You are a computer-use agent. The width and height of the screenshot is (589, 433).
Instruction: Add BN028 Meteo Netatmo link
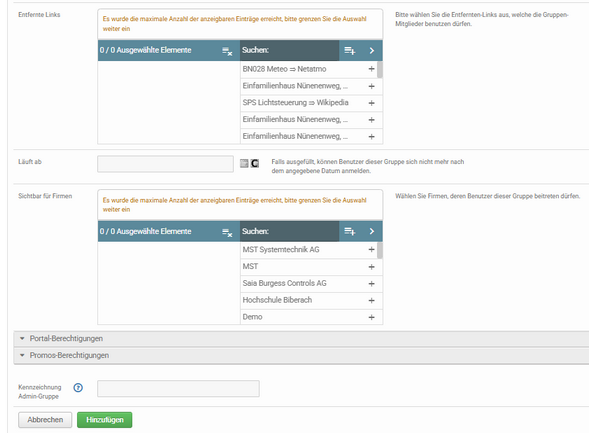pyautogui.click(x=372, y=69)
